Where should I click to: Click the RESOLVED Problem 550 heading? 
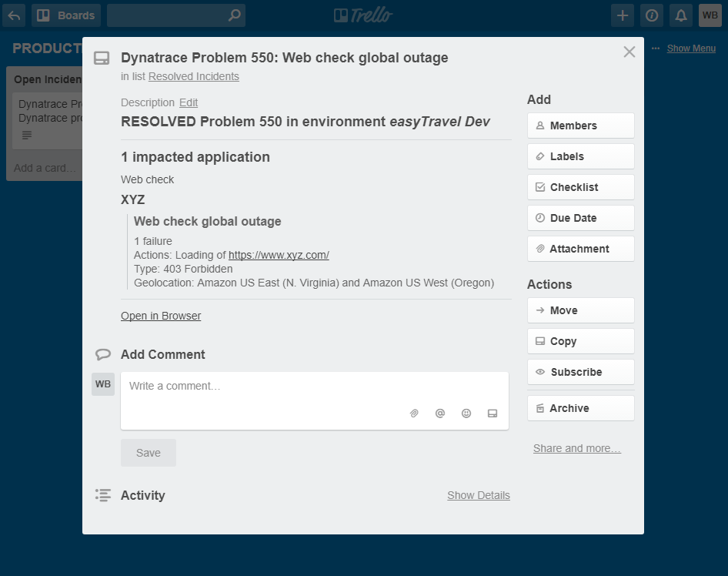tap(305, 122)
